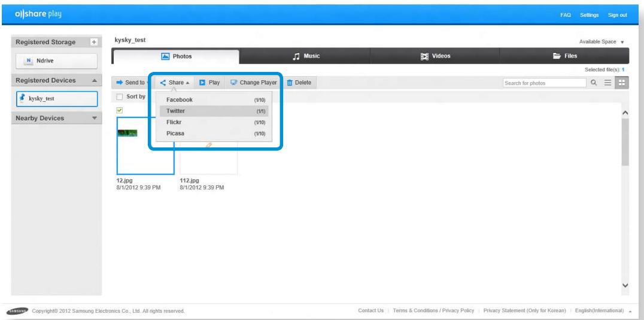Collapse the Registered Devices section
The height and width of the screenshot is (320, 644).
coord(94,81)
